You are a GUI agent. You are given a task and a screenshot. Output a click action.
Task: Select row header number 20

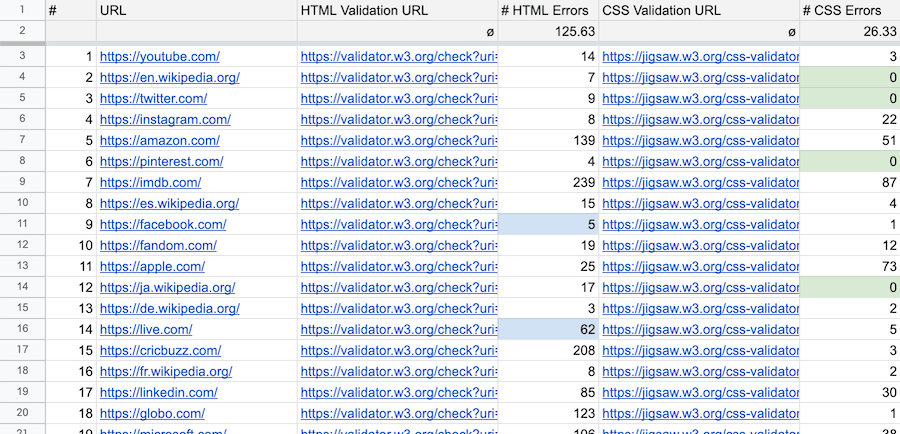[22, 413]
